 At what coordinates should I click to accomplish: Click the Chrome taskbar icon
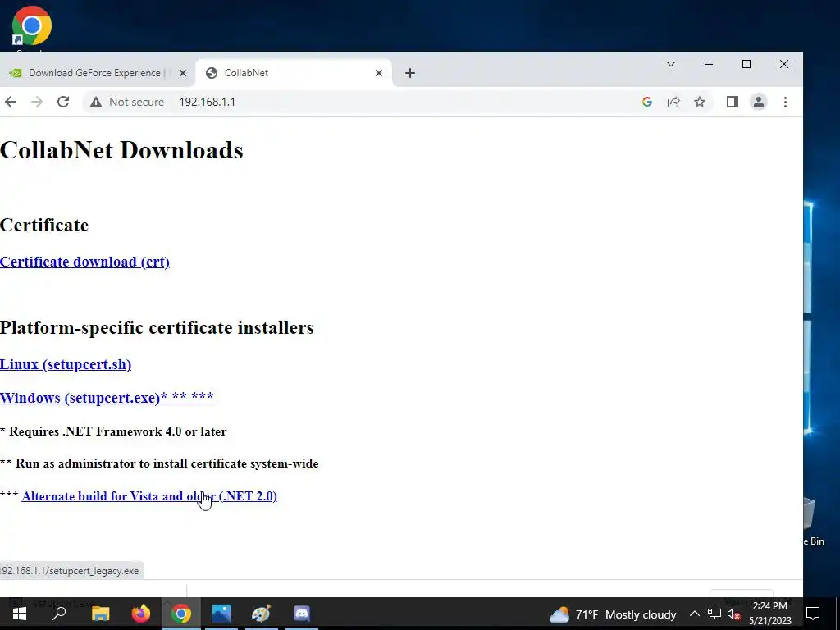click(x=181, y=614)
